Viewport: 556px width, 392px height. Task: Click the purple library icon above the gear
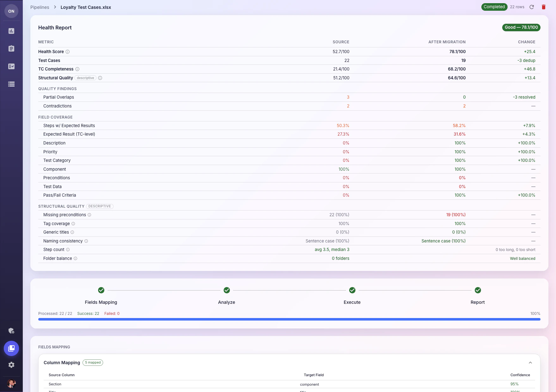pos(11,348)
